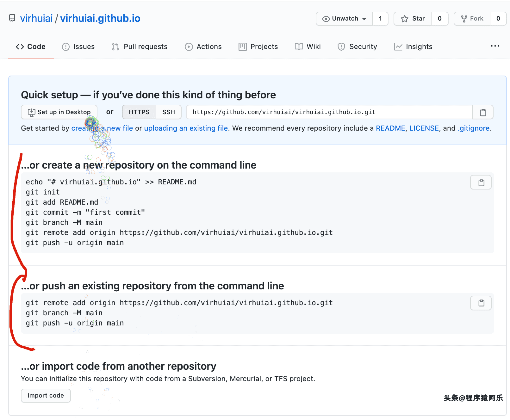Click the echo README.md command line
This screenshot has height=420, width=510.
(x=111, y=182)
